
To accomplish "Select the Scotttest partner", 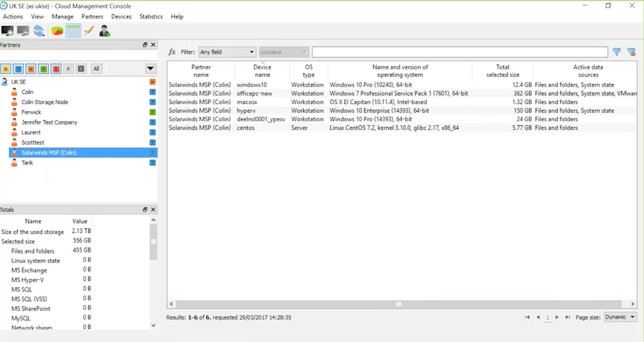I will click(x=33, y=143).
